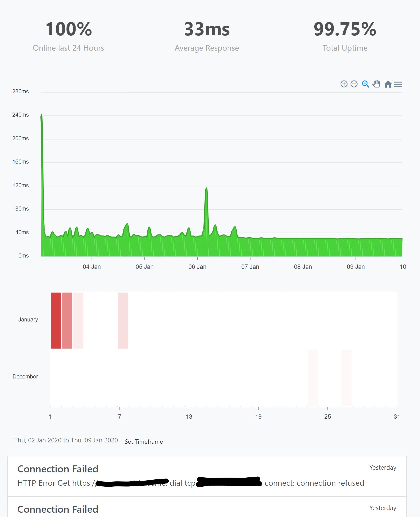Click the Set Timeframe button

tap(143, 441)
